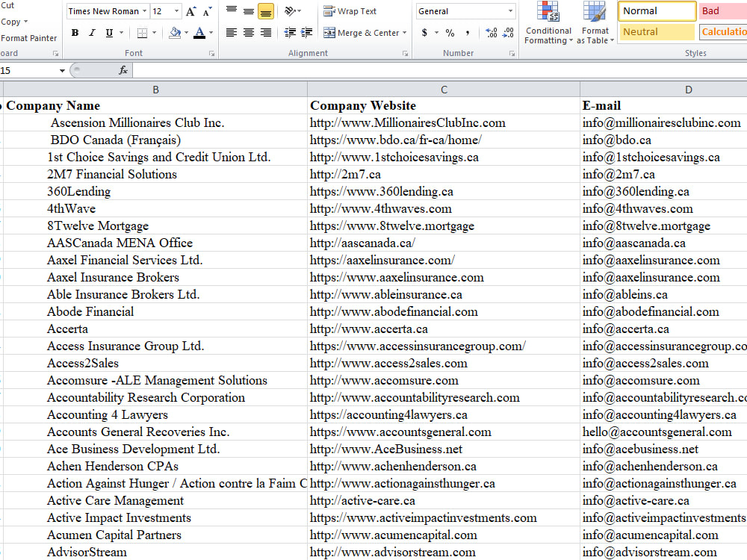Select top vertical alignment
This screenshot has width=747, height=560.
[x=232, y=11]
